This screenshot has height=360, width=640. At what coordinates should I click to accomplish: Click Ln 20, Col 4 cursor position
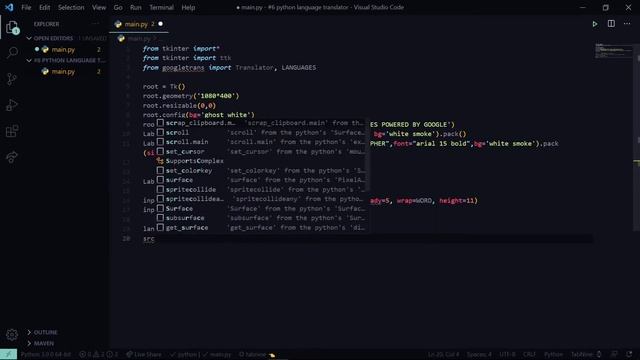[444, 354]
